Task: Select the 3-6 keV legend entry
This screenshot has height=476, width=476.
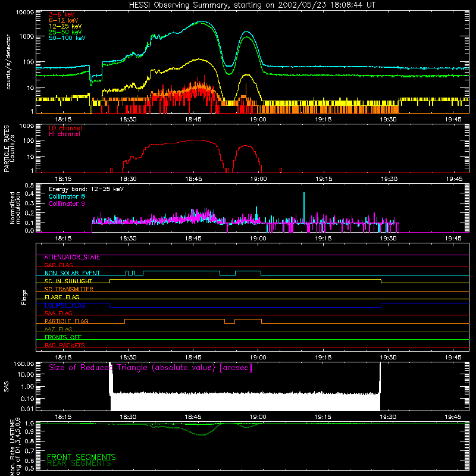Action: click(62, 14)
